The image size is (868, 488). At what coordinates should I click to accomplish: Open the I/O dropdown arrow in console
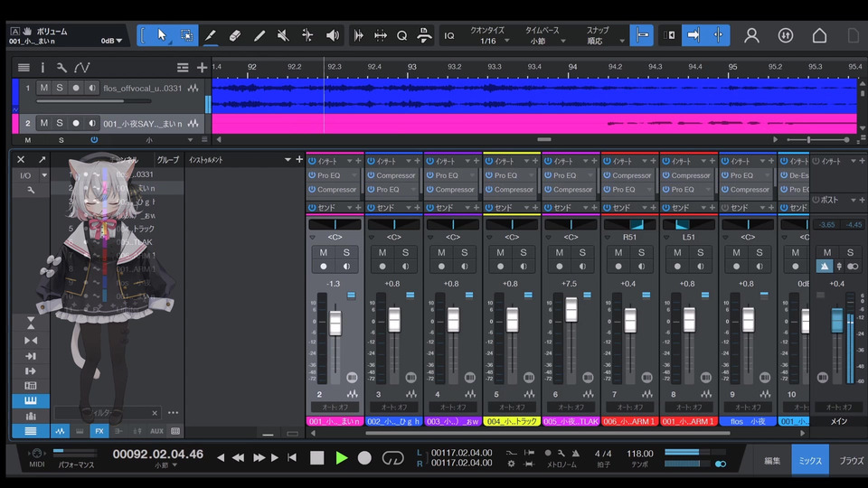point(44,175)
